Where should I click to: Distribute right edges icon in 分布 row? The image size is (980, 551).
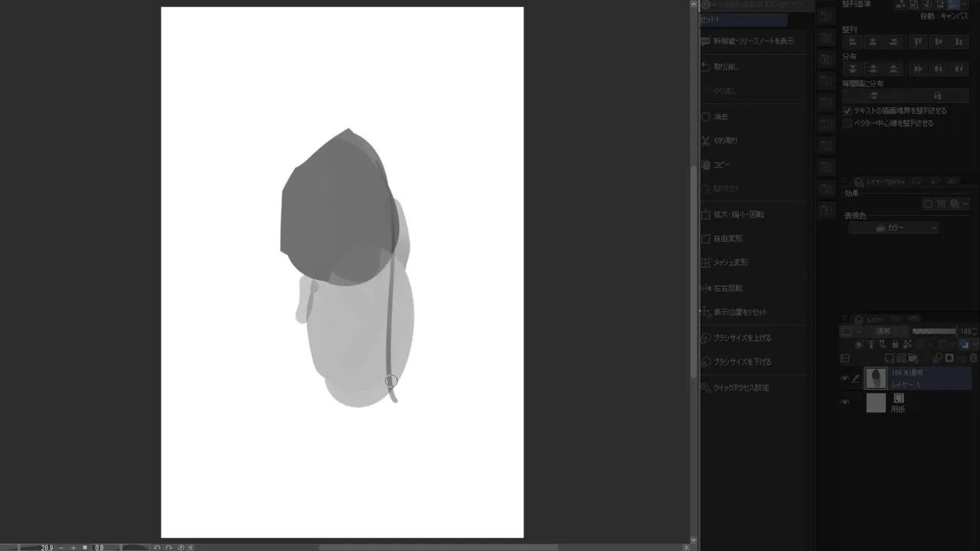[959, 69]
